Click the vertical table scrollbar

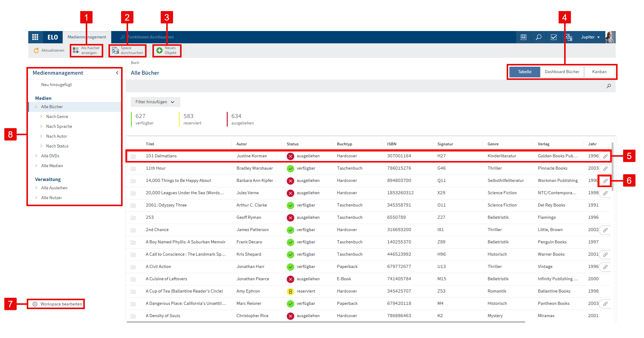click(613, 166)
